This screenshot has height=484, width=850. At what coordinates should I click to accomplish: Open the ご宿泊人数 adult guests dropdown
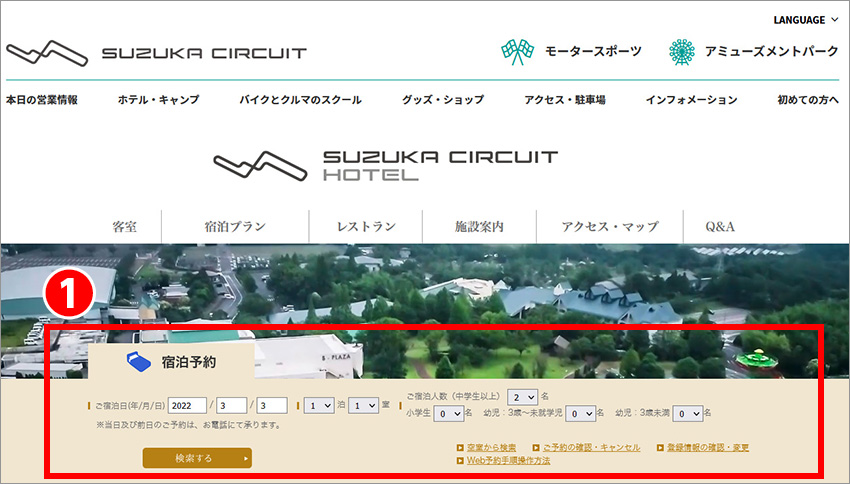coord(523,397)
